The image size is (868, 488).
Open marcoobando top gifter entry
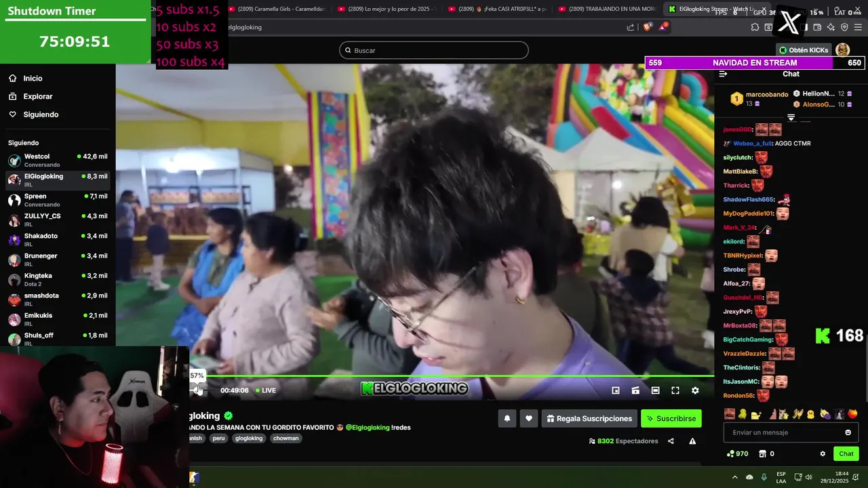[759, 99]
